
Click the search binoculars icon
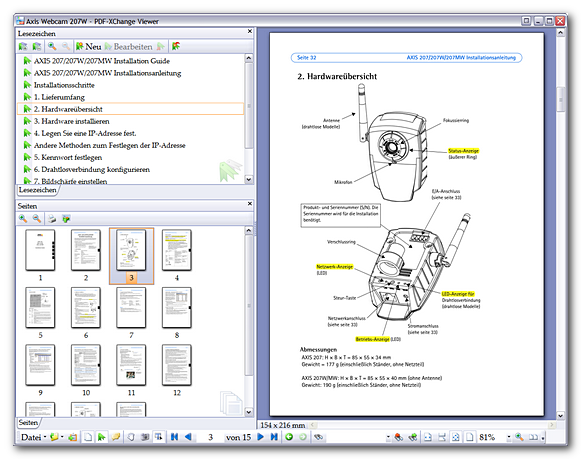[x=318, y=437]
